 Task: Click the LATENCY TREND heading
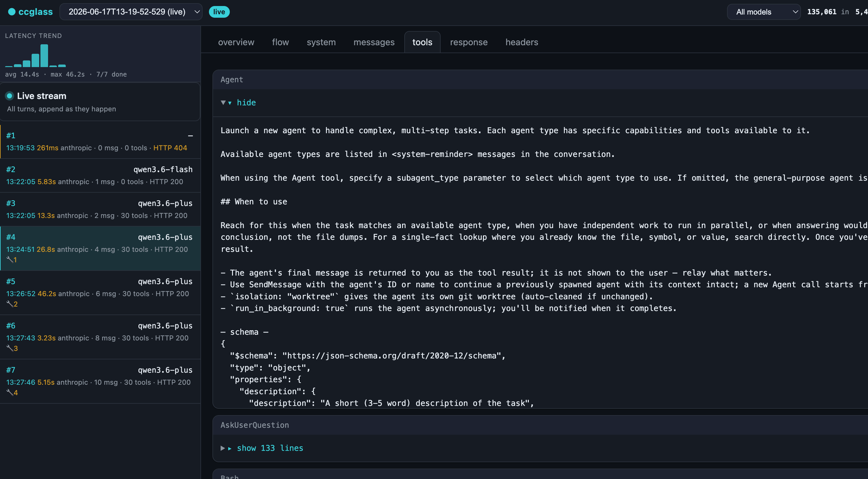click(x=34, y=36)
